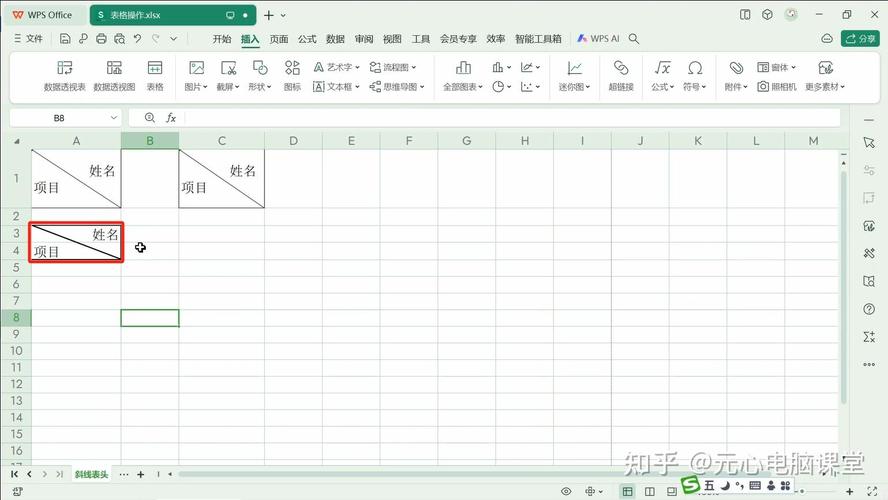Select column D header
The height and width of the screenshot is (500, 888).
click(293, 141)
